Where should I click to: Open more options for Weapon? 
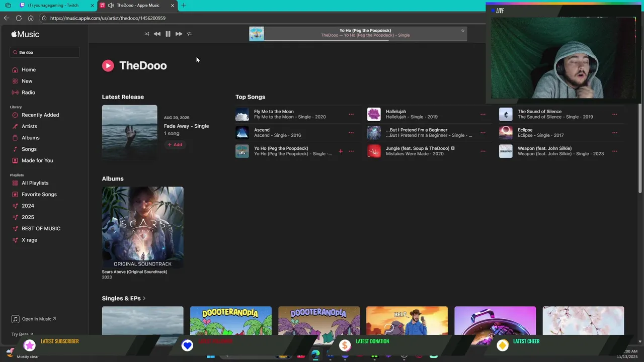coord(615,151)
